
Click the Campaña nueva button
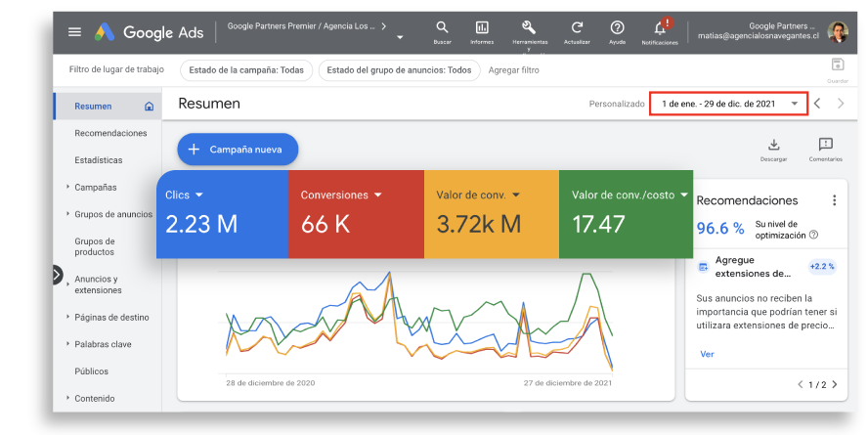click(x=238, y=149)
